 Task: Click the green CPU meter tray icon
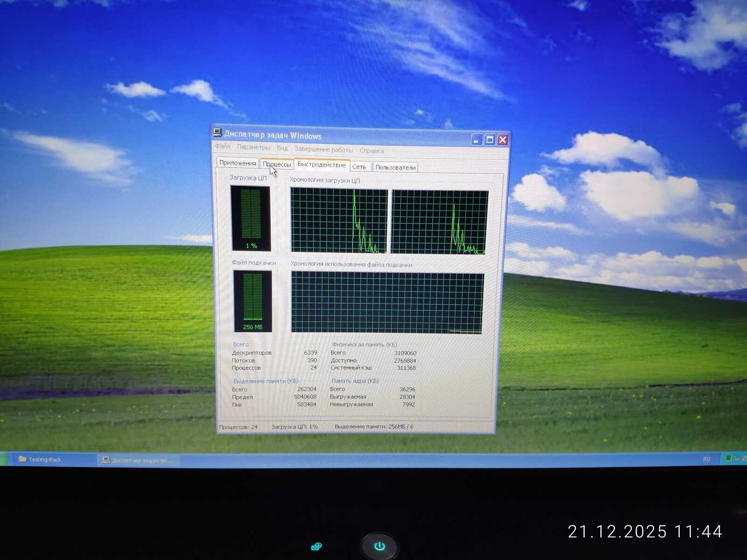point(728,458)
